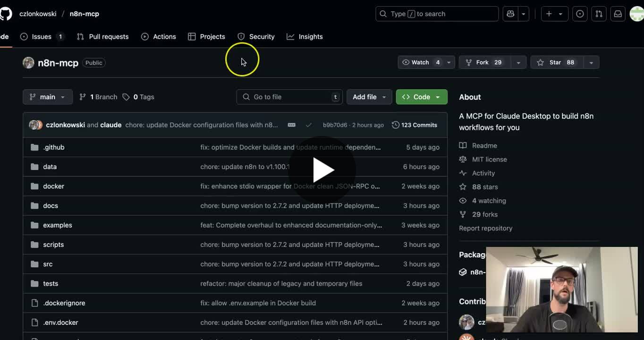
Task: Open the n8n-mcp repository avatar
Action: click(28, 62)
